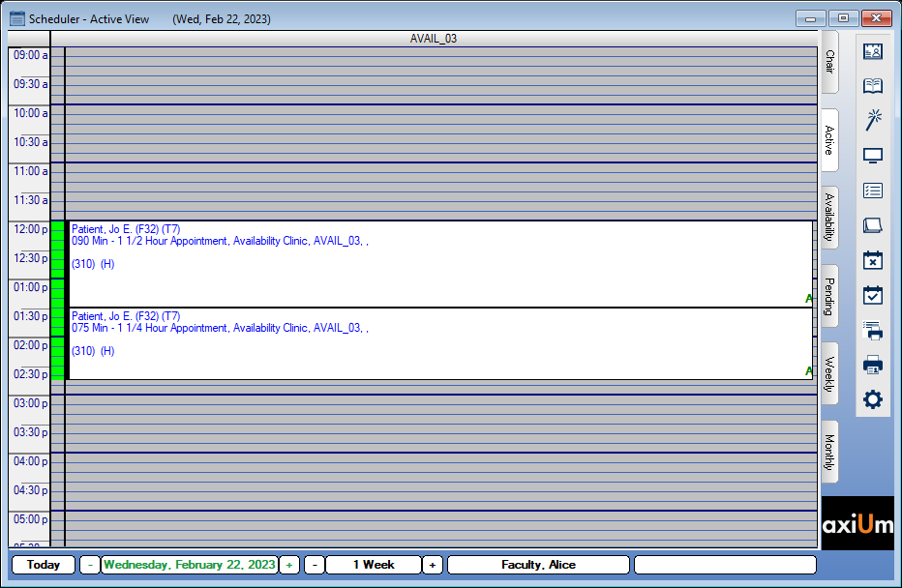Open the cancel appointment calendar icon
Screen dimensions: 902x588
(x=872, y=260)
